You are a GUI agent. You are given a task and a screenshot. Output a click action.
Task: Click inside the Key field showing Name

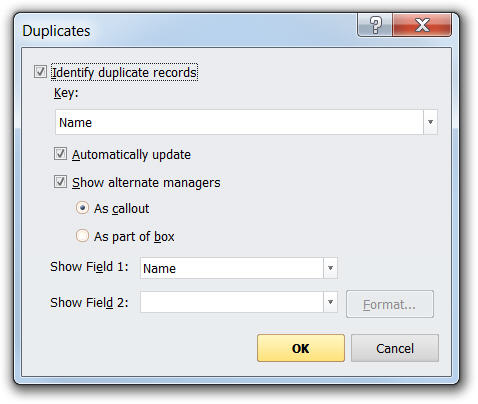[239, 122]
